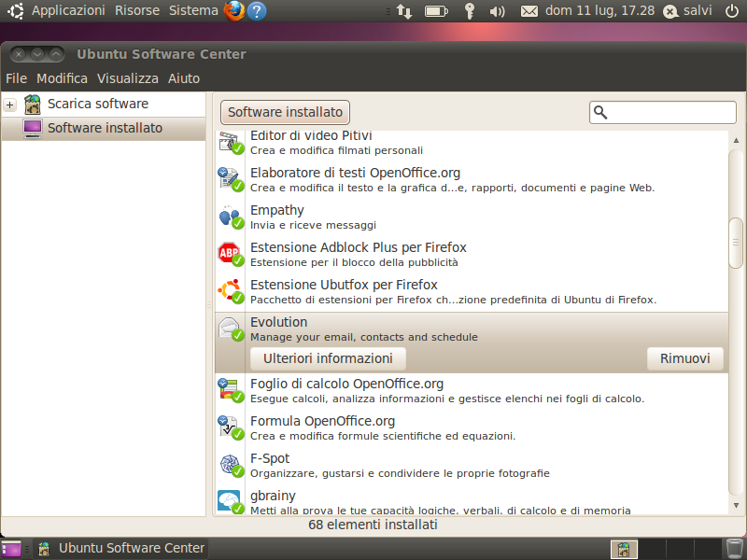Open the Applicazioni panel menu
The image size is (747, 560).
tap(68, 10)
